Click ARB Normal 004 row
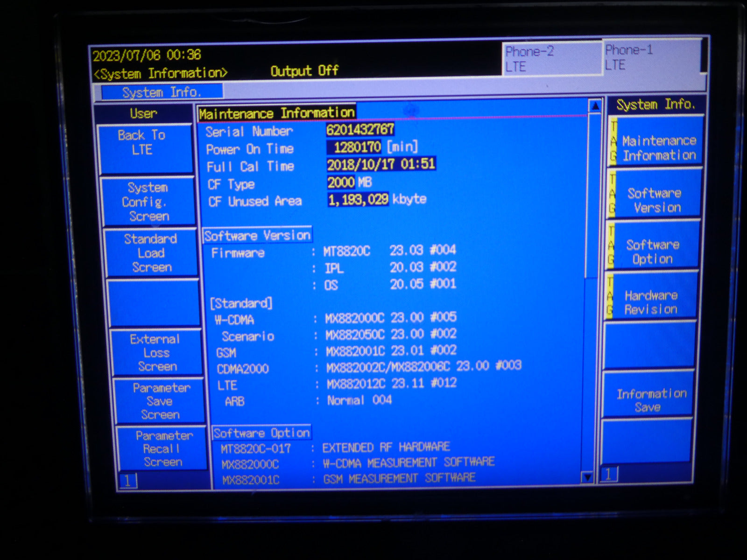Screen dimensions: 747x560 click(x=308, y=400)
